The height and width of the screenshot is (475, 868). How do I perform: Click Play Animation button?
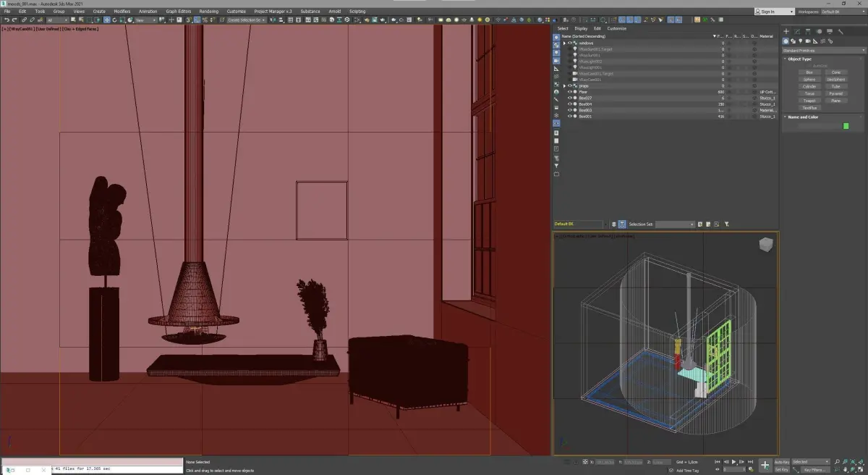(733, 461)
